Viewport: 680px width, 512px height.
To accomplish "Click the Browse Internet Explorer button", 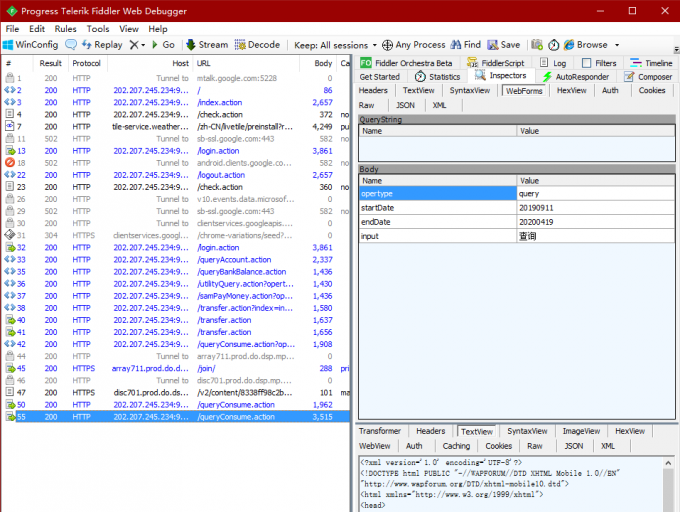I will 586,45.
